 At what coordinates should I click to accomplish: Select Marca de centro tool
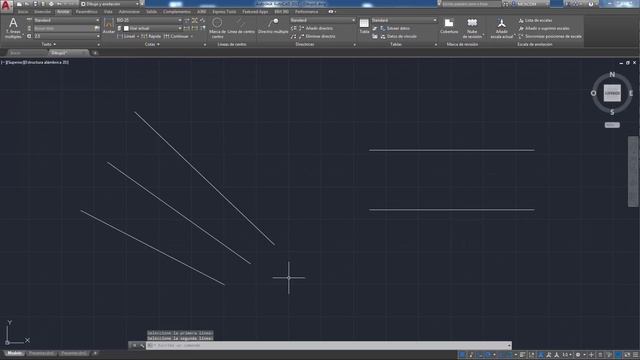tap(218, 28)
